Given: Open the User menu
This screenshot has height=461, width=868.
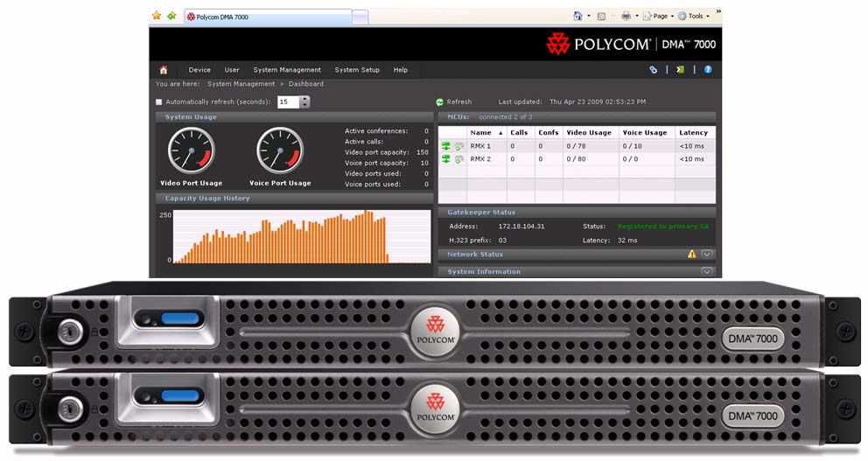Looking at the screenshot, I should [231, 70].
